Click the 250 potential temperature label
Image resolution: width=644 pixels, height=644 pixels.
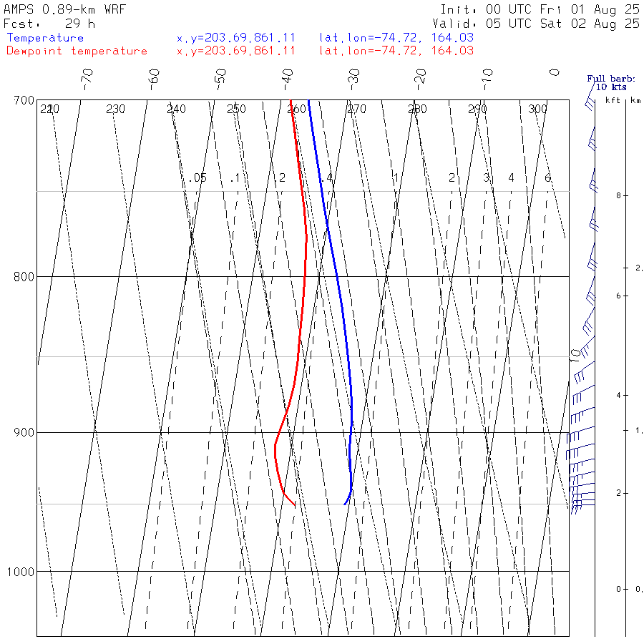(x=237, y=109)
